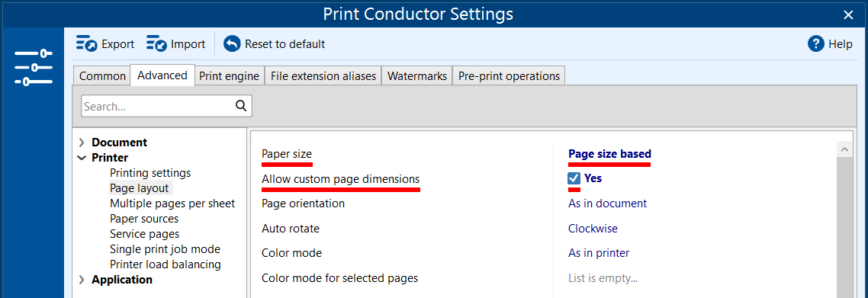Click the magnifier icon in search box
The height and width of the screenshot is (298, 868).
(241, 106)
